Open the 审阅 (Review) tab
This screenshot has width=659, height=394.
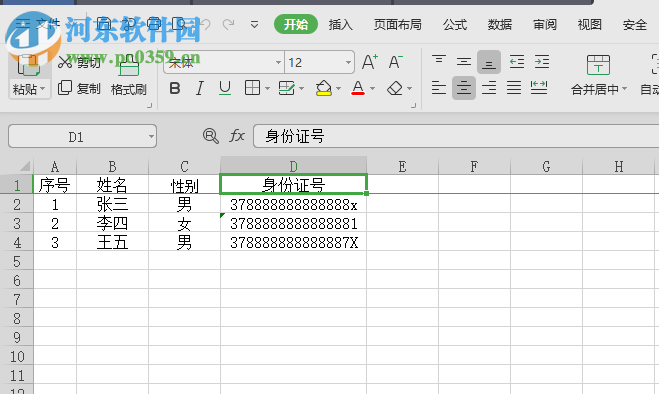(x=545, y=24)
